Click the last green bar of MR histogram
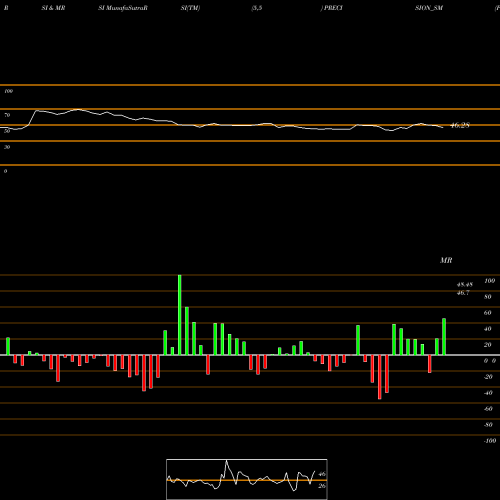 [x=444, y=337]
